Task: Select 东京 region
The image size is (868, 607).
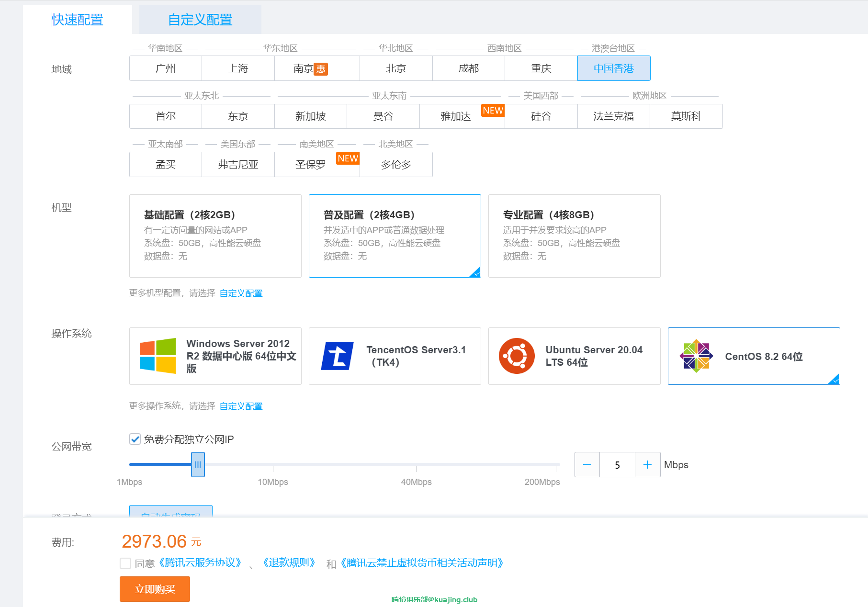Action: point(238,116)
